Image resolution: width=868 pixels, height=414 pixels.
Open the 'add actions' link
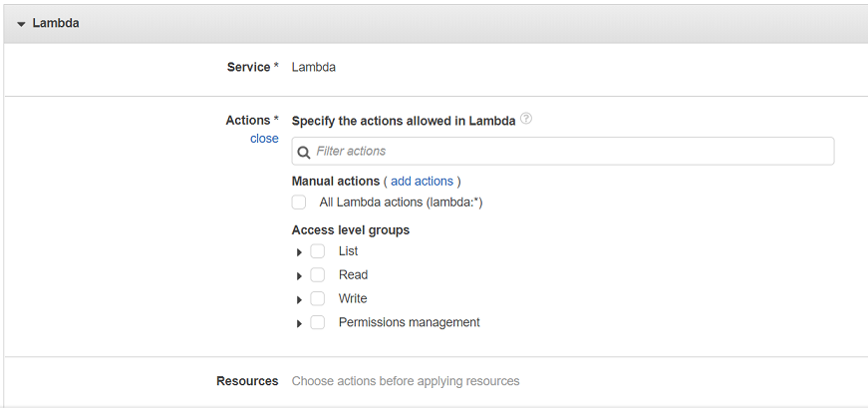[x=422, y=182]
